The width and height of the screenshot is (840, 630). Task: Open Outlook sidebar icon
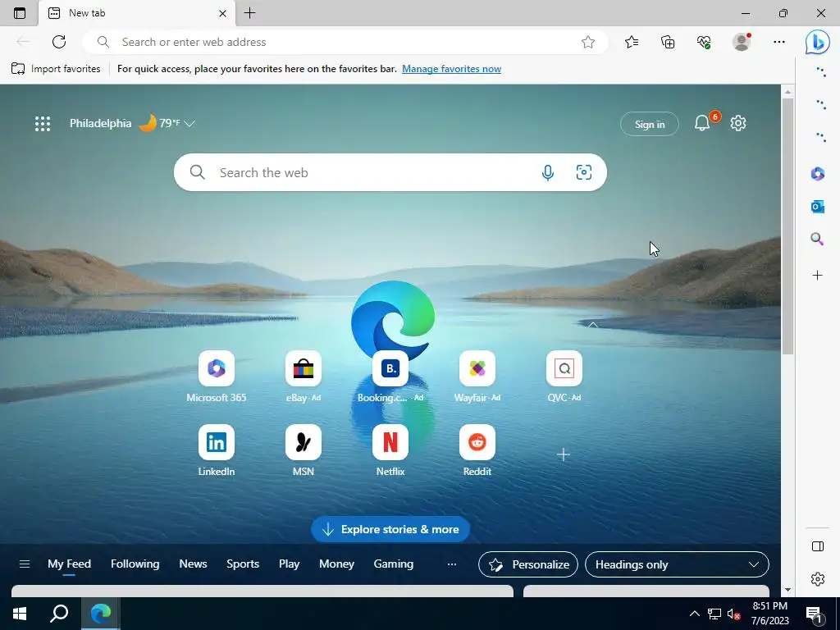pyautogui.click(x=818, y=206)
